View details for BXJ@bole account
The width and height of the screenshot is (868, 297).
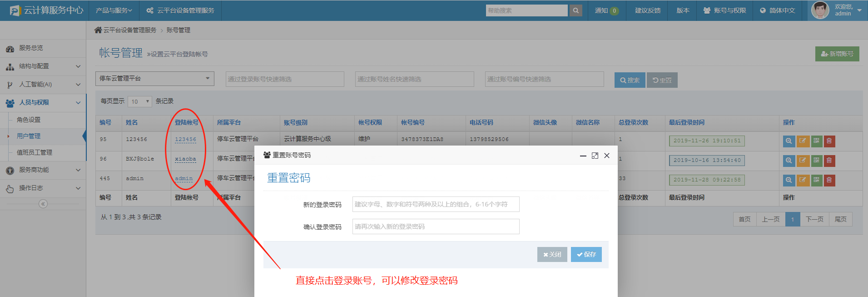tap(789, 161)
